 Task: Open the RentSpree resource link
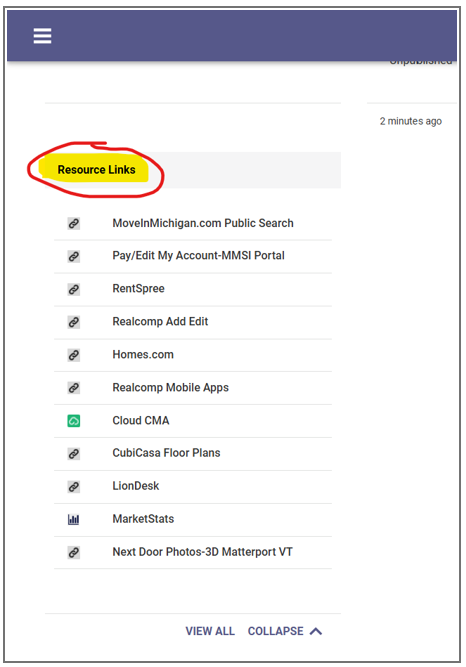[138, 289]
